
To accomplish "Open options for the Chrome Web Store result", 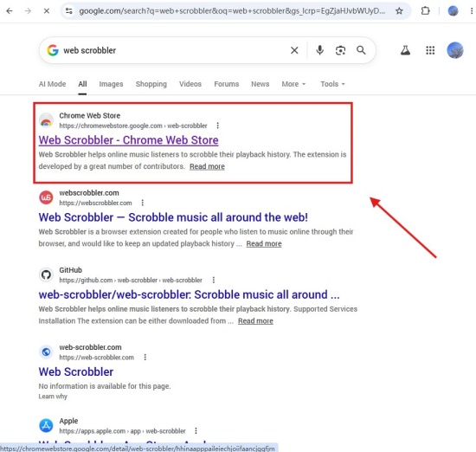I will click(217, 126).
